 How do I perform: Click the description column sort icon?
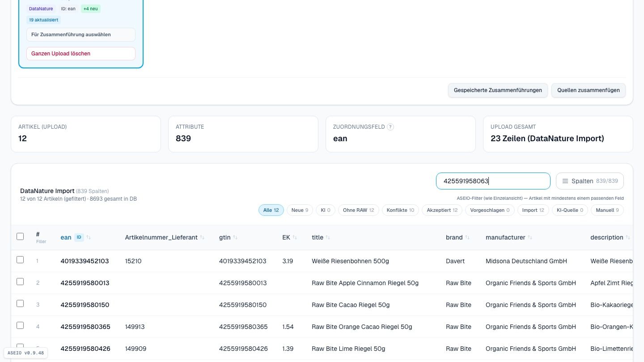point(628,237)
